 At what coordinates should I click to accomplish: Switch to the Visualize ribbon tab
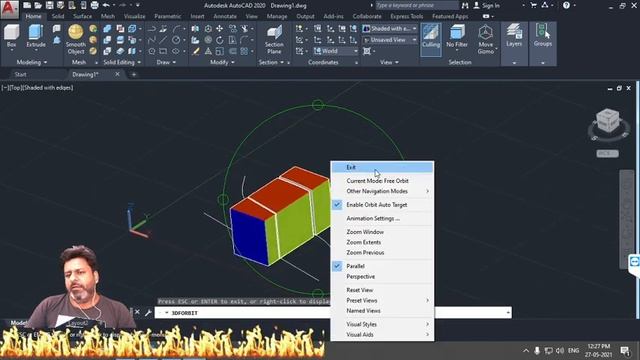[x=134, y=16]
